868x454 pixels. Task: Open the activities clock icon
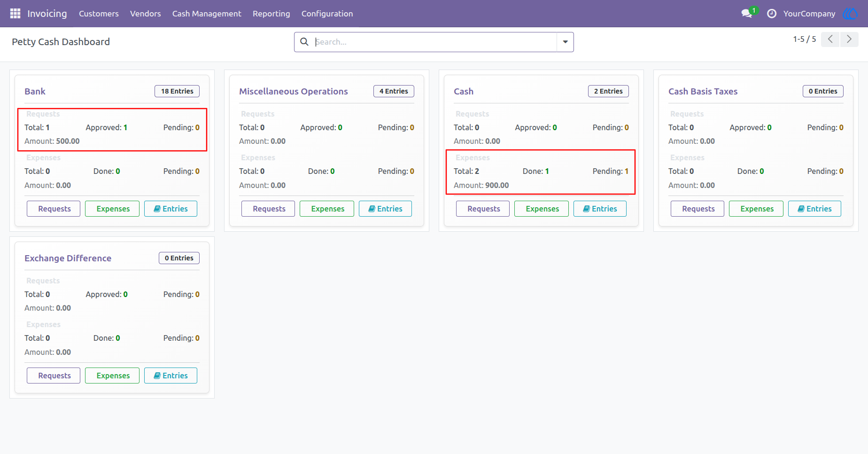pyautogui.click(x=771, y=14)
